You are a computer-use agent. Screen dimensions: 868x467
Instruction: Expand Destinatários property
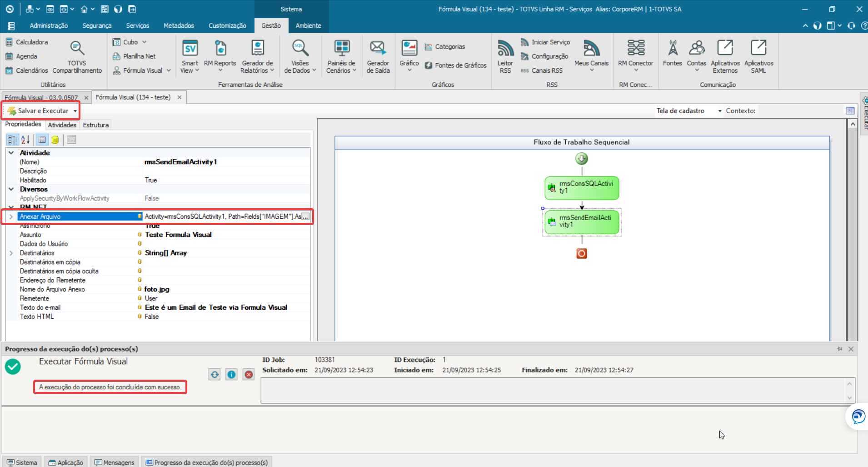point(11,253)
